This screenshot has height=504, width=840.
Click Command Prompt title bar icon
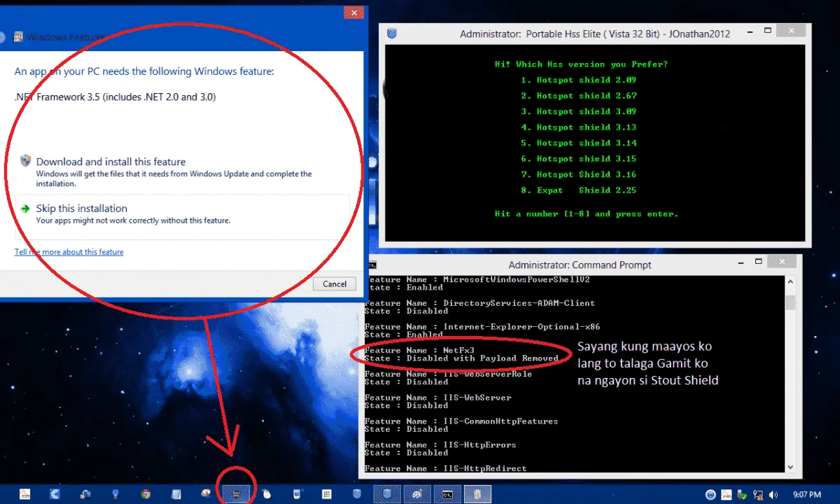coord(373,265)
